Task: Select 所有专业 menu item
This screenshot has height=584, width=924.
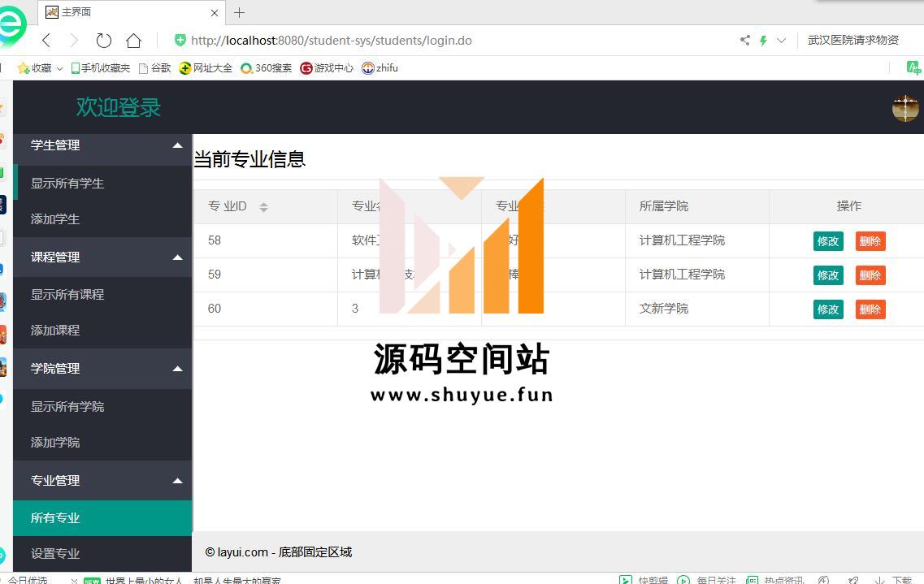Action: click(x=102, y=518)
